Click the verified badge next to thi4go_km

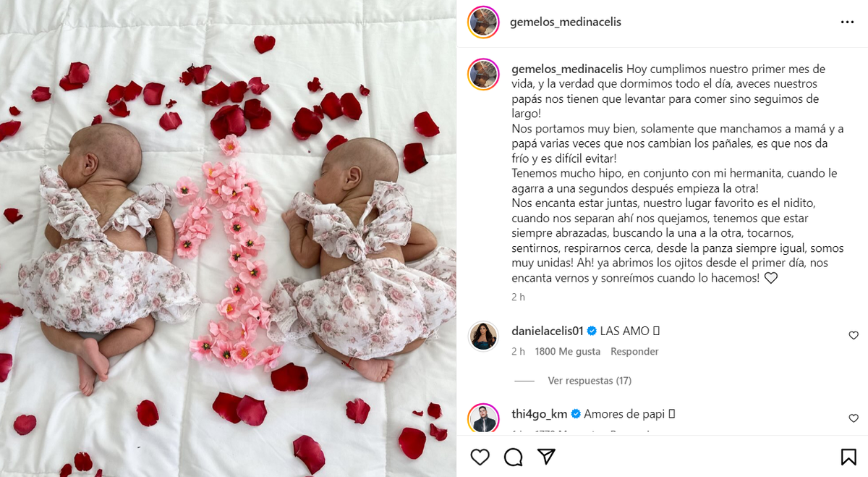[x=576, y=415]
